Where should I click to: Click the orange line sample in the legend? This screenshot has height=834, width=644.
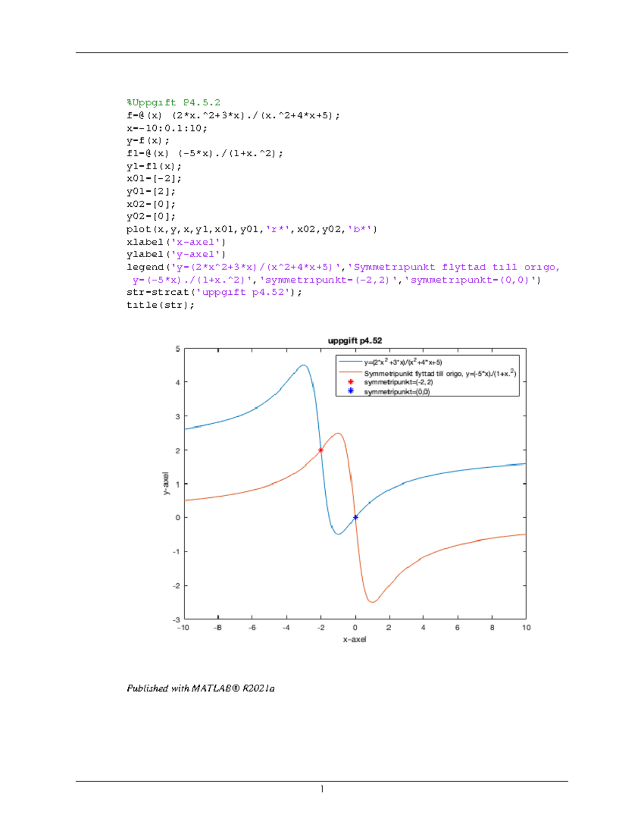pyautogui.click(x=350, y=372)
